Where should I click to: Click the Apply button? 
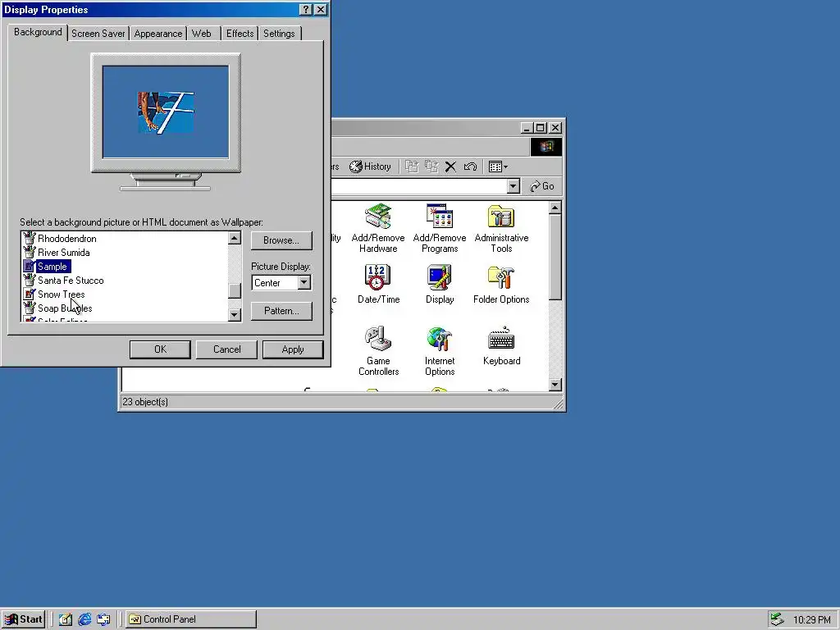(x=293, y=349)
